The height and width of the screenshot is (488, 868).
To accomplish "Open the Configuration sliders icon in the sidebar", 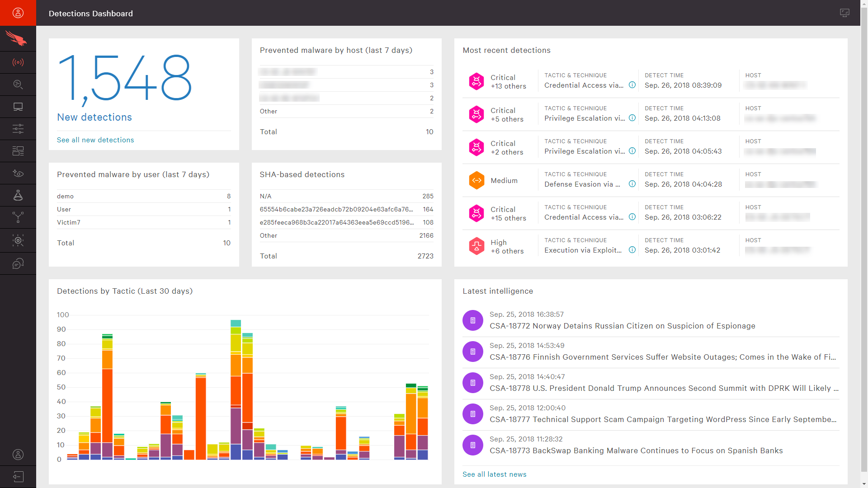I will [18, 129].
